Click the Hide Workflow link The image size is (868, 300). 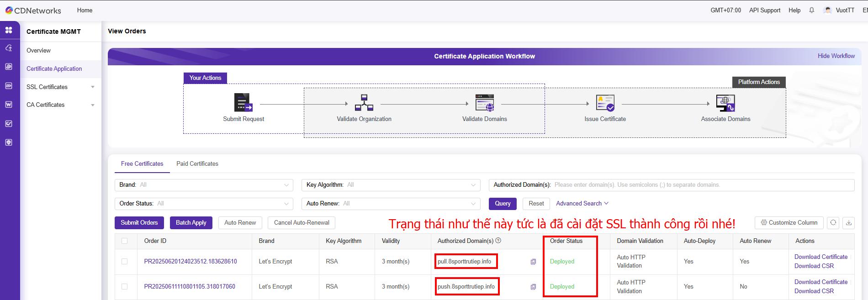coord(836,56)
